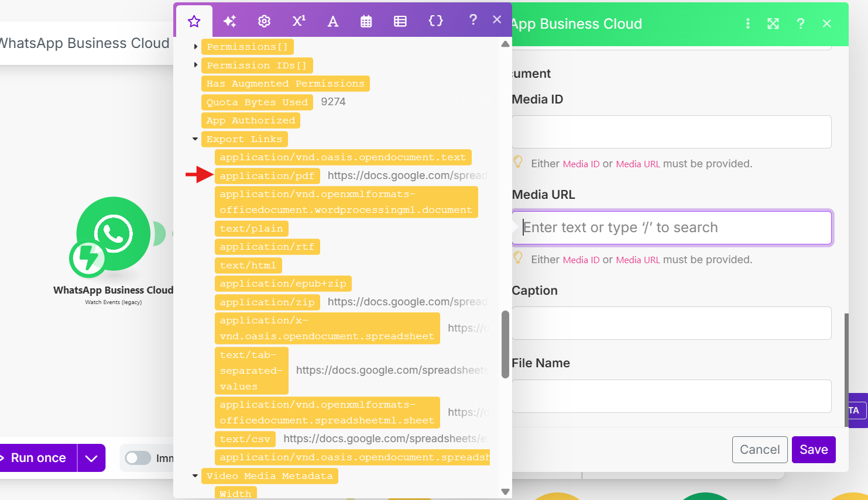Insert the Width variable under Video Media Metadata

(x=235, y=493)
